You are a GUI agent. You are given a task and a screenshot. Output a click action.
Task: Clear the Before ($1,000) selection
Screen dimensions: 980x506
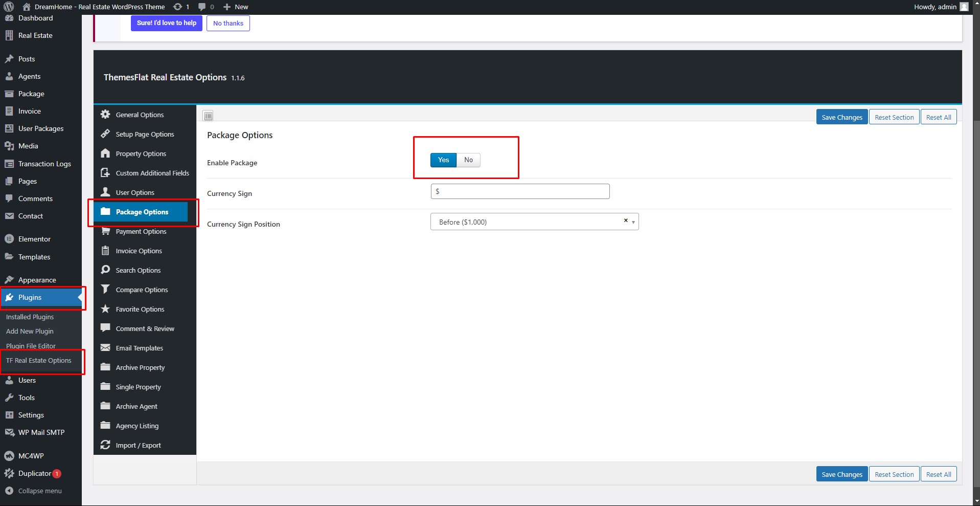(x=626, y=221)
